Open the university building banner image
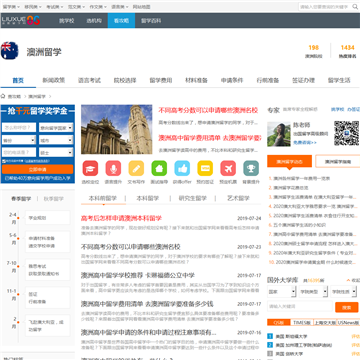The image size is (360, 360). click(x=117, y=130)
